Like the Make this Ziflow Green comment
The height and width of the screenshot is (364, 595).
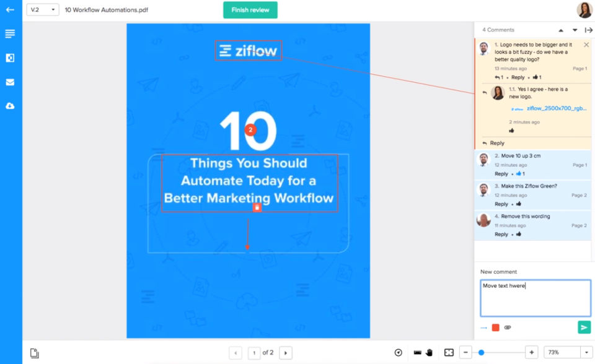point(518,204)
